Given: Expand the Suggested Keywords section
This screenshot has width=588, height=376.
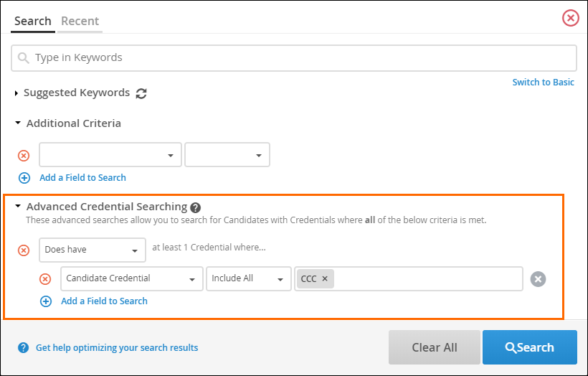Looking at the screenshot, I should (17, 93).
